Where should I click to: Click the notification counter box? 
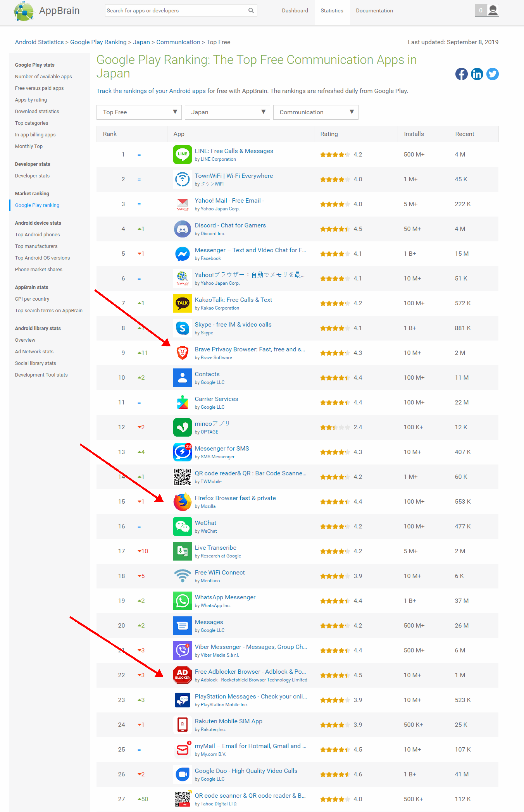[x=481, y=10]
